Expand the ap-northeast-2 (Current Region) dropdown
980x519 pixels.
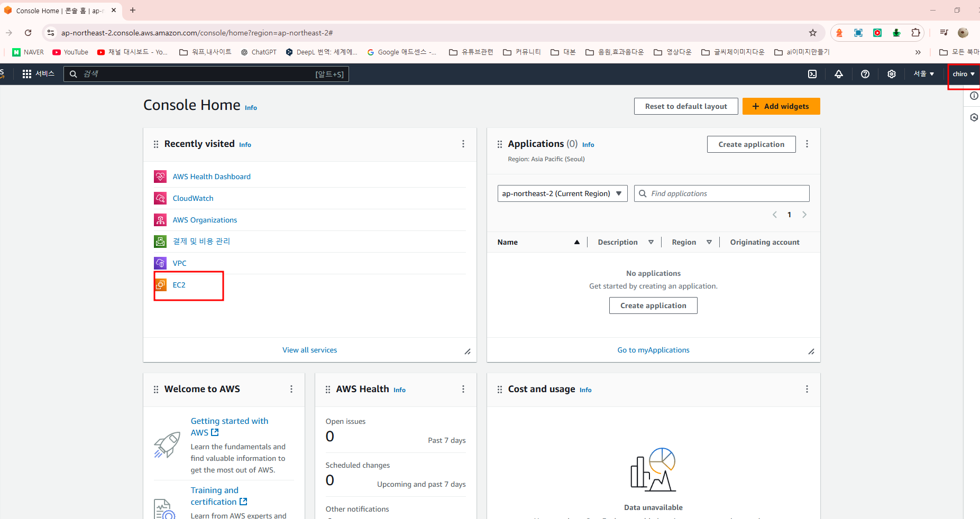point(562,193)
